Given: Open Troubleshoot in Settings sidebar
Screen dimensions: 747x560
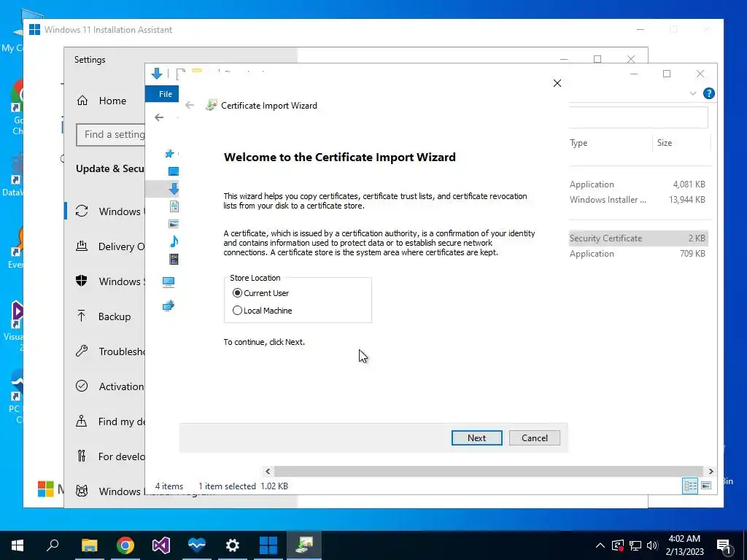Looking at the screenshot, I should tap(109, 351).
